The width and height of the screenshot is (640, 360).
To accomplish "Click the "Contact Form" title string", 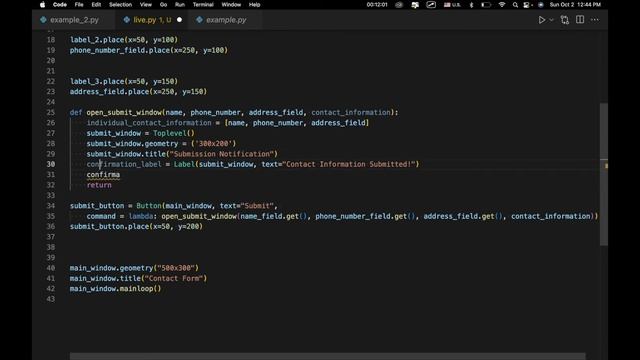I will (x=174, y=278).
